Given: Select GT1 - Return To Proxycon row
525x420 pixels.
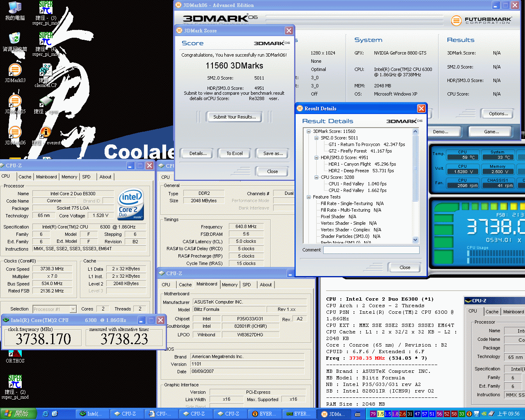Looking at the screenshot, I should (x=367, y=144).
